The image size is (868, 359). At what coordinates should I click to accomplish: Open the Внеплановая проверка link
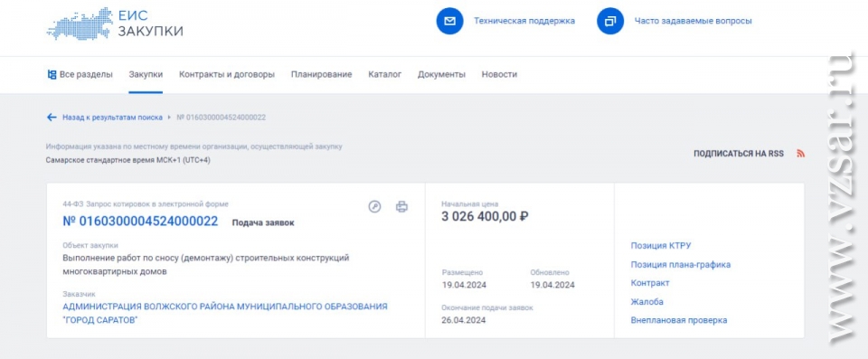coord(679,320)
